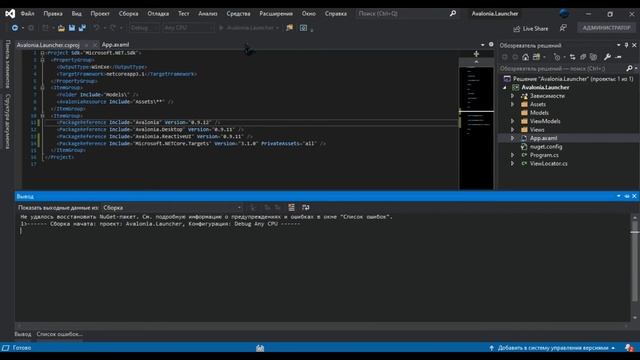This screenshot has height=360, width=640.
Task: Save the current file with the disk icon
Action: 72,28
